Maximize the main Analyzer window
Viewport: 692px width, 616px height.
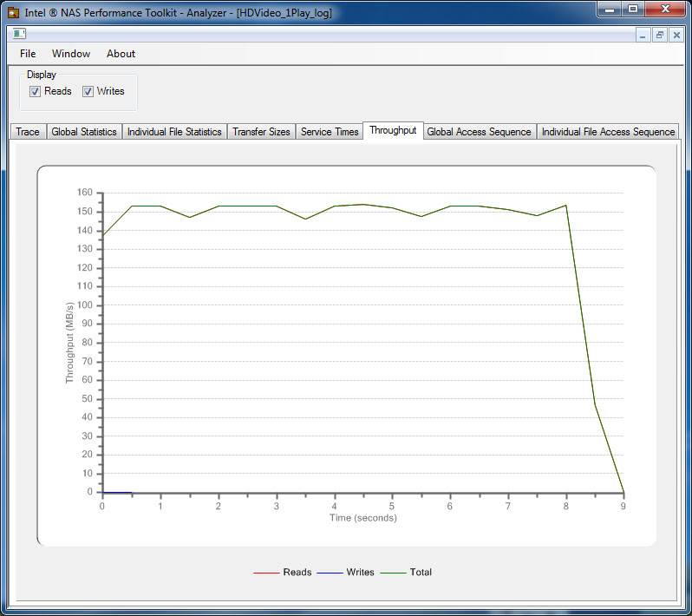(x=633, y=9)
